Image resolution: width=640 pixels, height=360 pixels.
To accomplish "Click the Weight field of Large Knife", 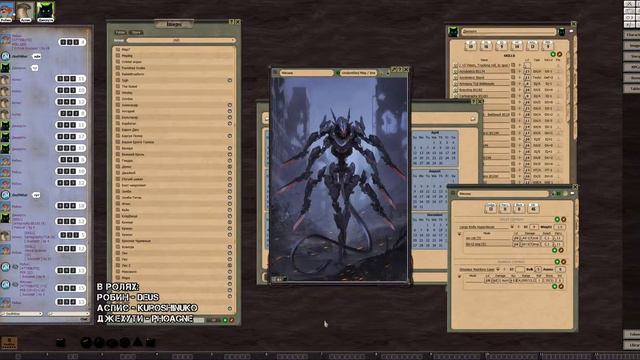I will tap(560, 227).
